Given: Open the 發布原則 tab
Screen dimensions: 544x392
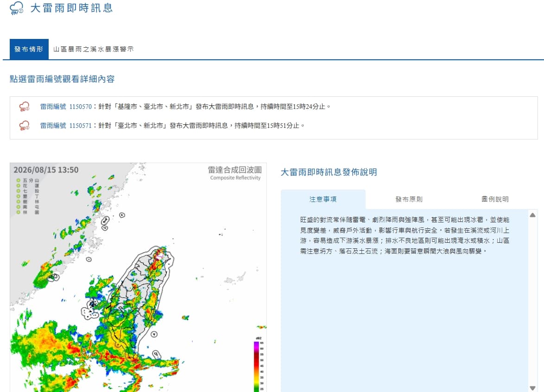Looking at the screenshot, I should click(x=409, y=199).
